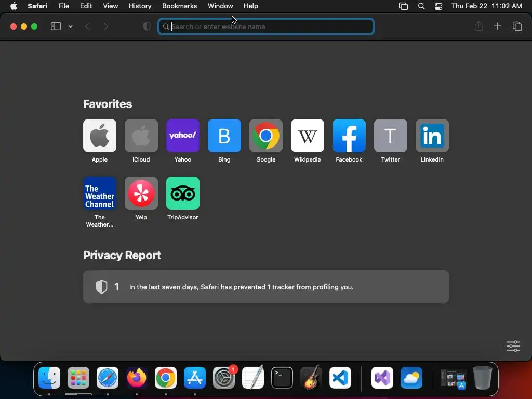Open the Facebook favorite
The width and height of the screenshot is (532, 399).
349,136
